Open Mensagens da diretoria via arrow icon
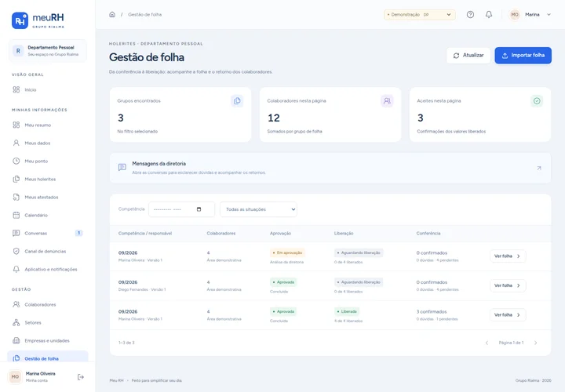 [539, 168]
